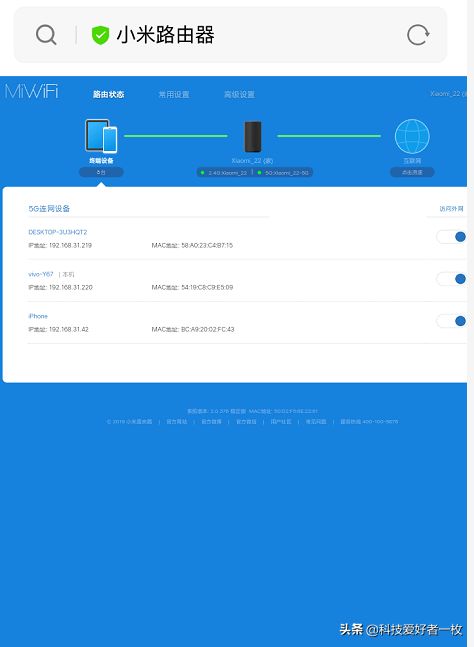The width and height of the screenshot is (474, 647).
Task: Toggle internet access for vivo-Y67
Action: (451, 279)
